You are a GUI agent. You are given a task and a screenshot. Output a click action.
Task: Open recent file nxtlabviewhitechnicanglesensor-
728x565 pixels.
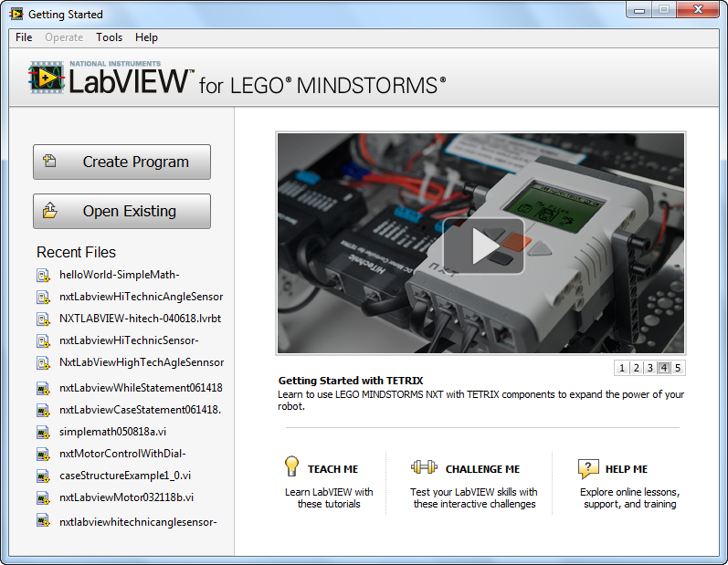click(x=138, y=522)
